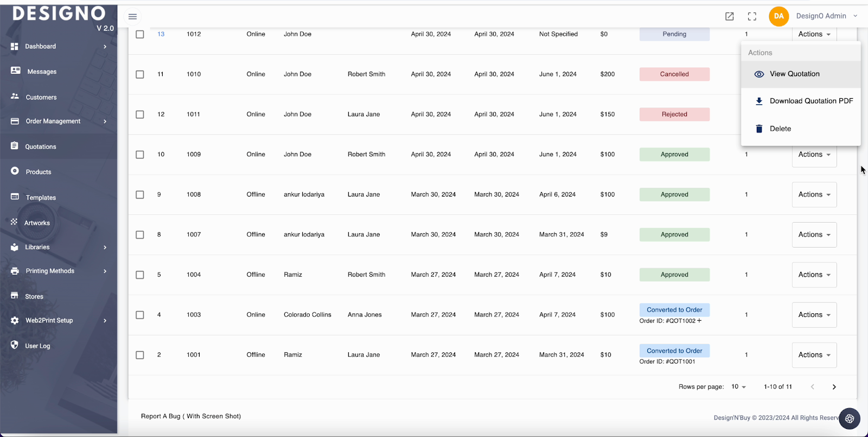Open Messages from the sidebar
Viewport: 868px width, 437px height.
[42, 72]
